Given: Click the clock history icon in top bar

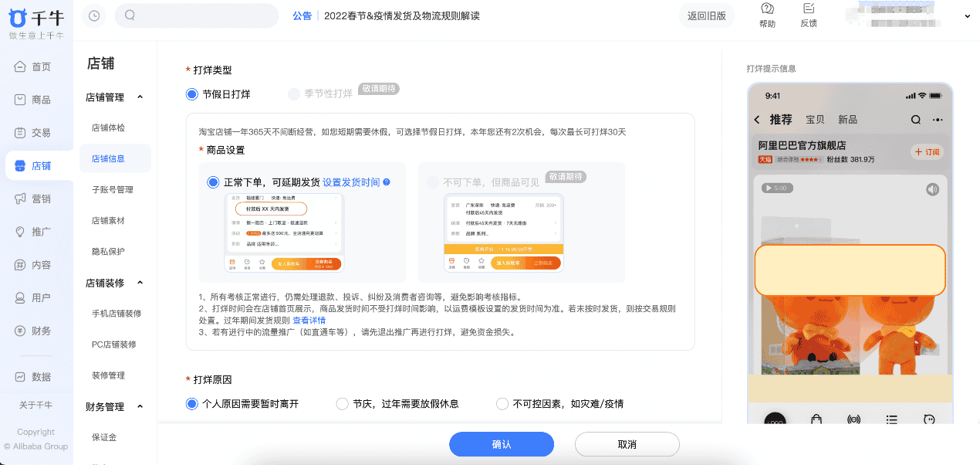Looking at the screenshot, I should pos(94,15).
